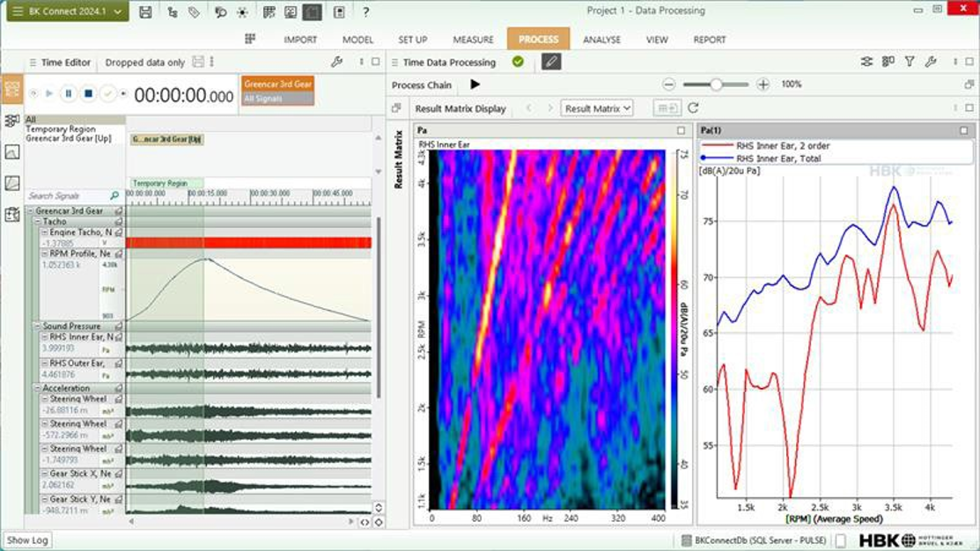Click the refresh icon in Result Matrix Display
This screenshot has width=980, height=551.
coord(693,108)
